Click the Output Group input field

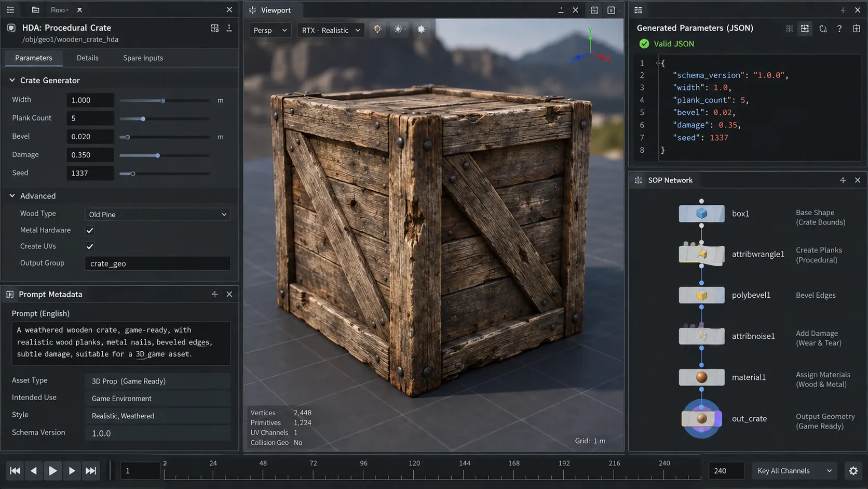click(x=157, y=263)
